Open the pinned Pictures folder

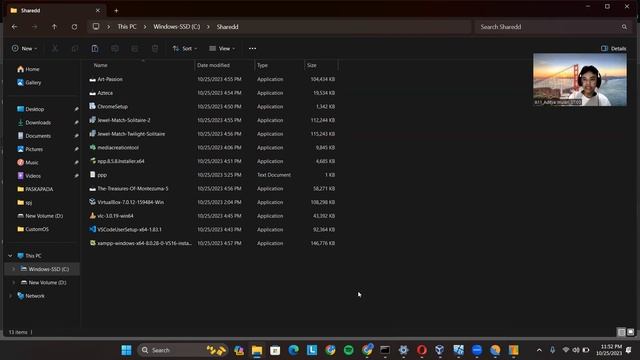tap(34, 149)
